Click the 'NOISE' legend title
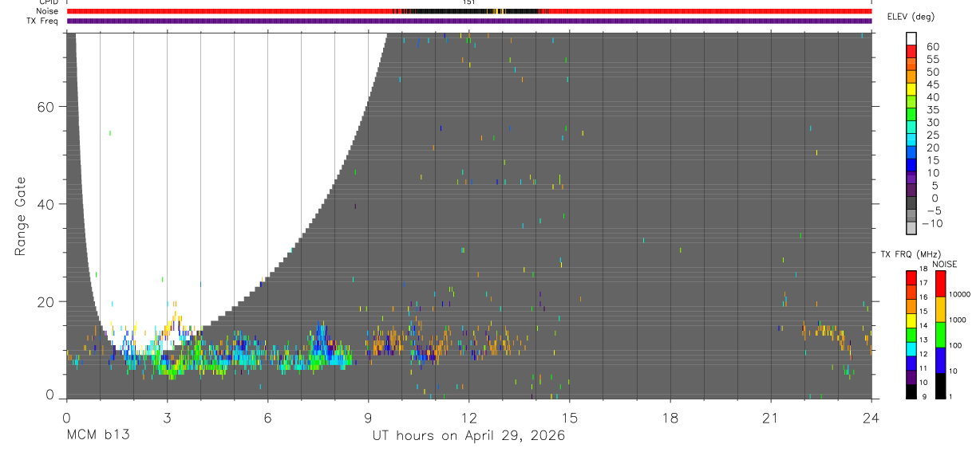 pyautogui.click(x=944, y=264)
